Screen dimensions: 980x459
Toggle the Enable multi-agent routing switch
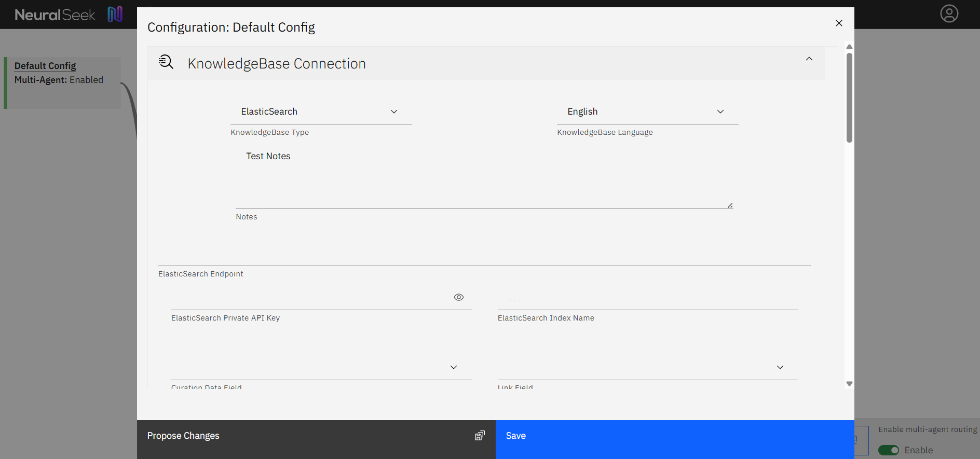point(889,450)
